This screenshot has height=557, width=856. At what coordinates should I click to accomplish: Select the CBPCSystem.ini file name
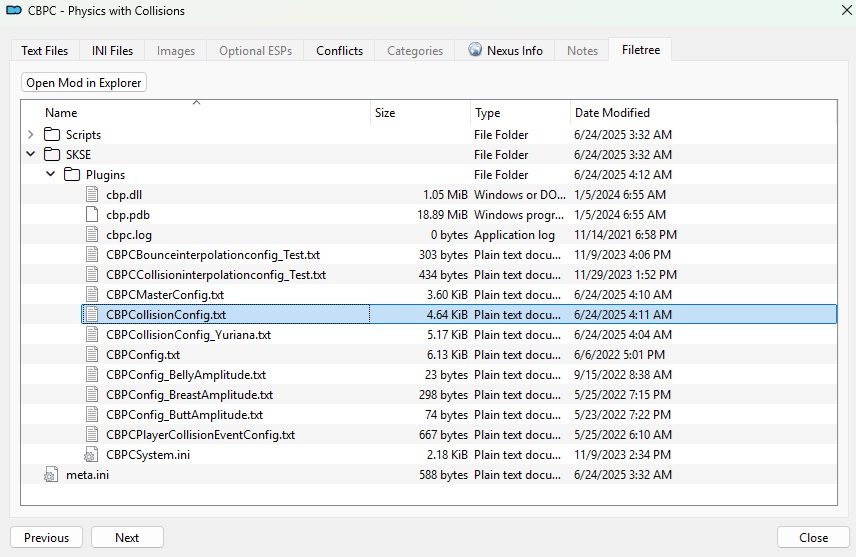click(x=148, y=455)
